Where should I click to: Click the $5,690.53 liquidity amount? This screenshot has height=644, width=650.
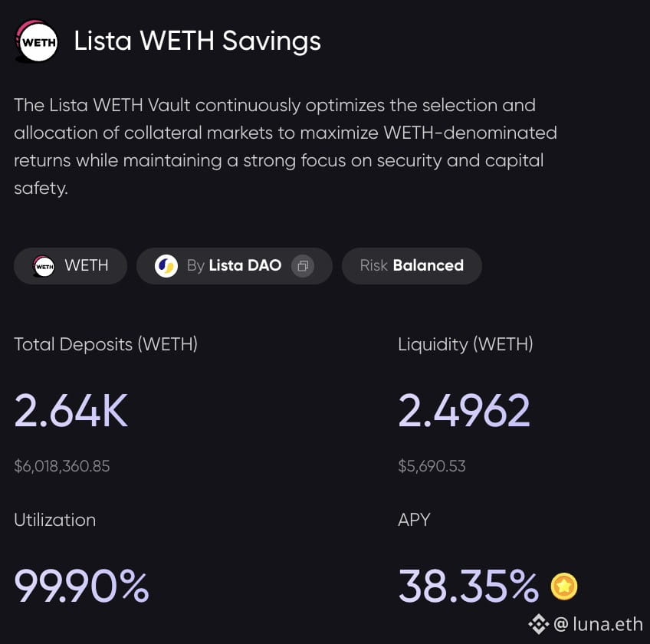(x=432, y=466)
